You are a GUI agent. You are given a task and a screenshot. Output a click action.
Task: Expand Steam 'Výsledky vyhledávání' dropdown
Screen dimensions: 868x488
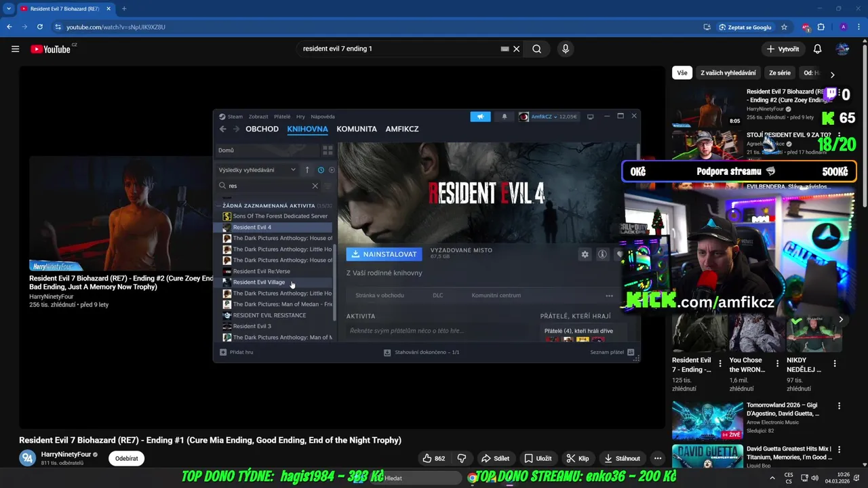(x=257, y=170)
